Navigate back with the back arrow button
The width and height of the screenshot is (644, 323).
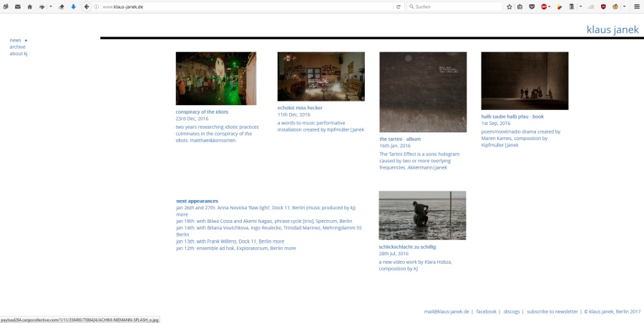click(87, 6)
